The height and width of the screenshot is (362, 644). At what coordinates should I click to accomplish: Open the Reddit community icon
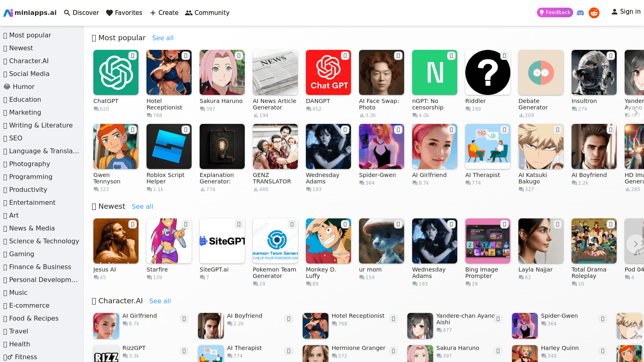pyautogui.click(x=594, y=13)
